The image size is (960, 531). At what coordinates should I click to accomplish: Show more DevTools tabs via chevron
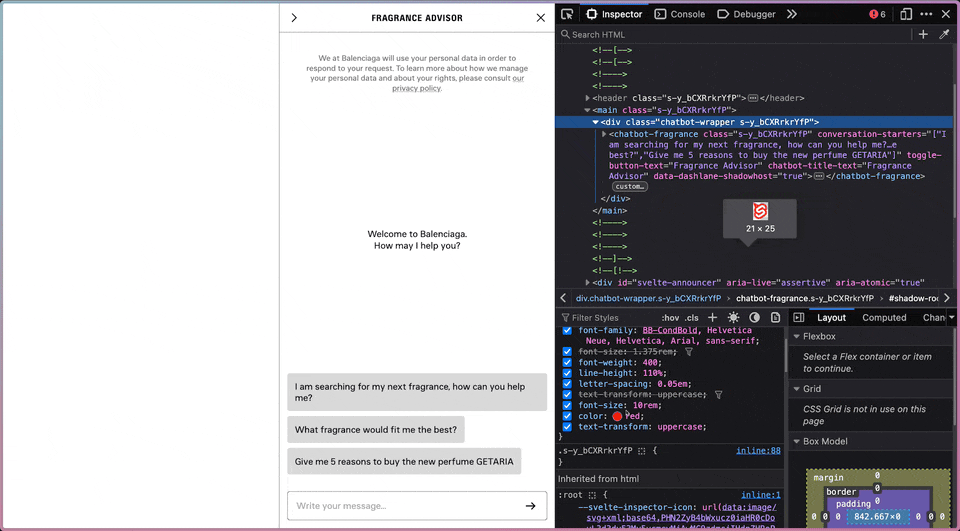click(792, 14)
